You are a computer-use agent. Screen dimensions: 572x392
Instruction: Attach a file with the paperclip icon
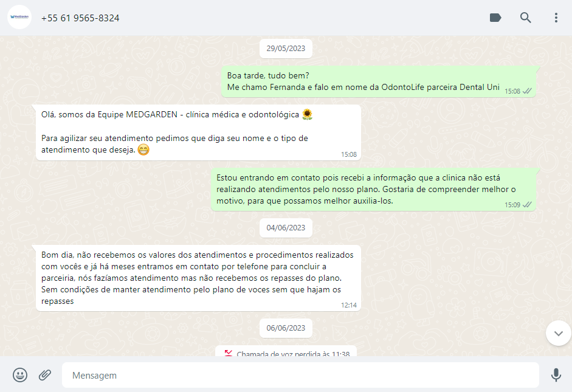tap(45, 375)
